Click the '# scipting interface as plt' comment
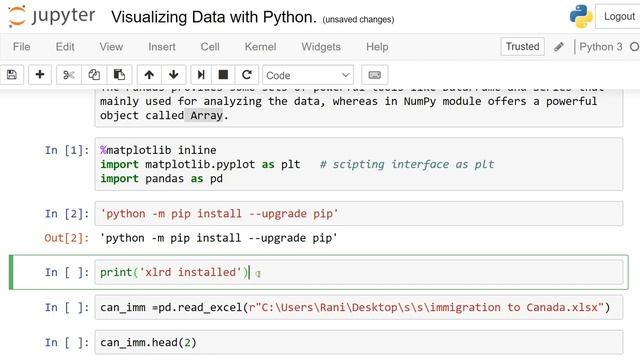The image size is (640, 360). point(407,164)
